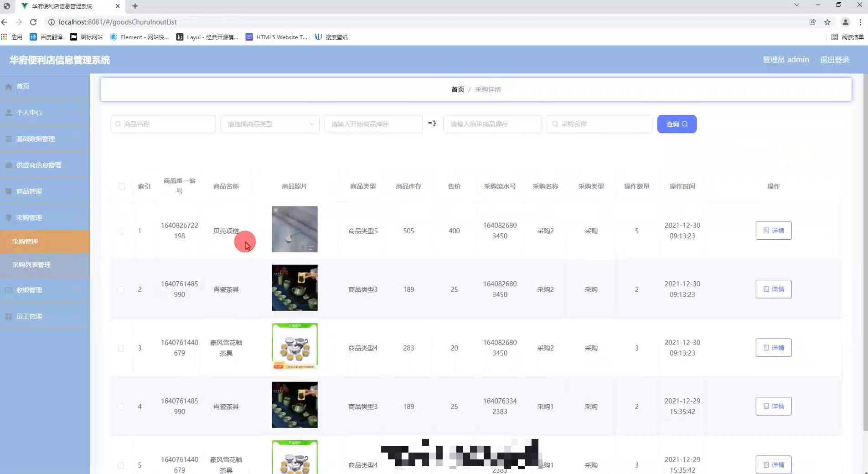Reload the page
The width and height of the screenshot is (868, 474).
point(33,22)
